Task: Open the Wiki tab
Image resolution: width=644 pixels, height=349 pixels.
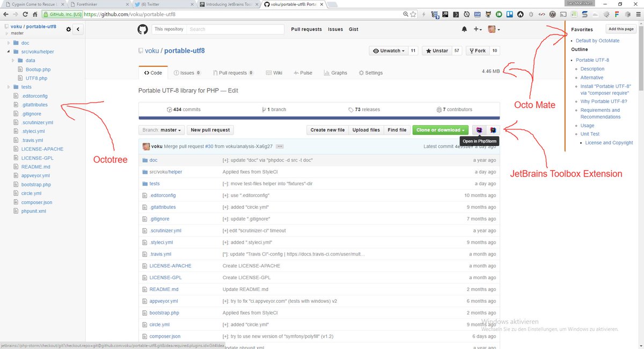Action: tap(274, 72)
